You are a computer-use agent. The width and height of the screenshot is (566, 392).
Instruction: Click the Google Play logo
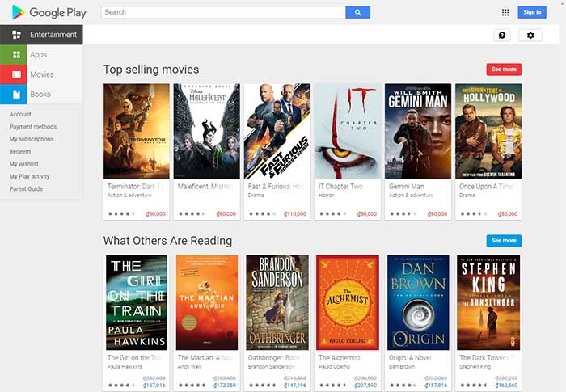[x=49, y=12]
